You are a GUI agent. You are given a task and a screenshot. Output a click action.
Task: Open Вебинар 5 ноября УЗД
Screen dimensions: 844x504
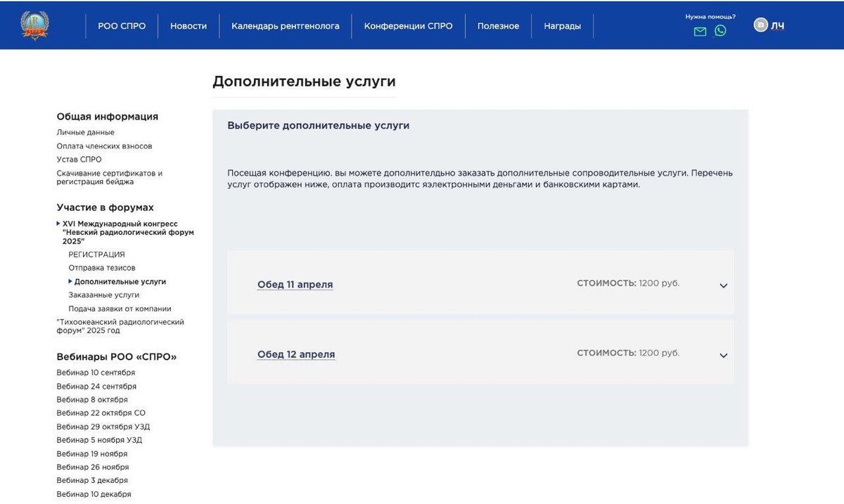point(99,440)
